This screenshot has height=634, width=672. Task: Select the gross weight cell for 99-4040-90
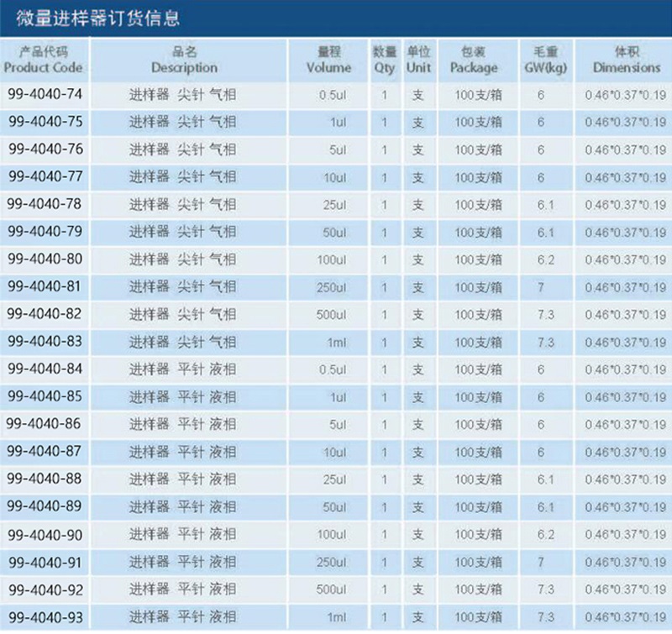541,534
